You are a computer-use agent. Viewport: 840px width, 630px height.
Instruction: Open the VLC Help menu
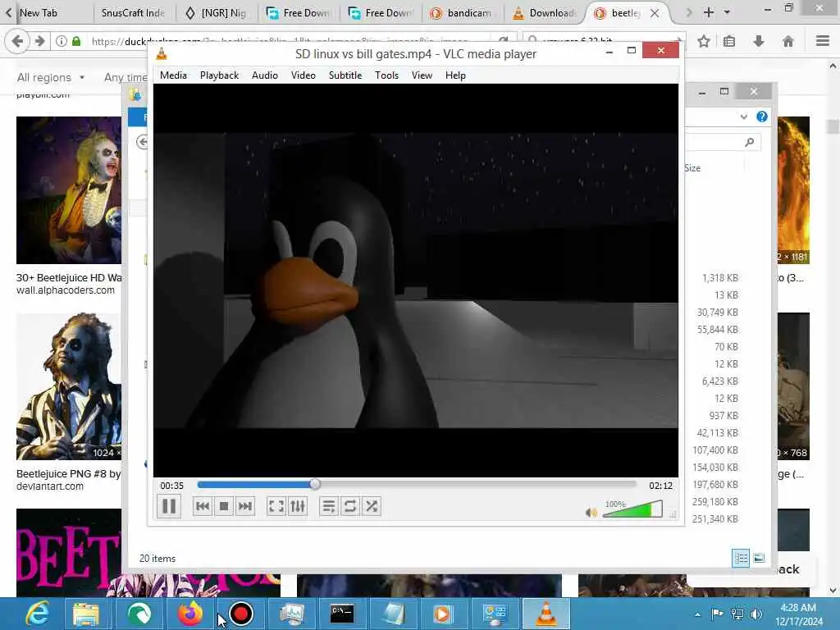455,75
